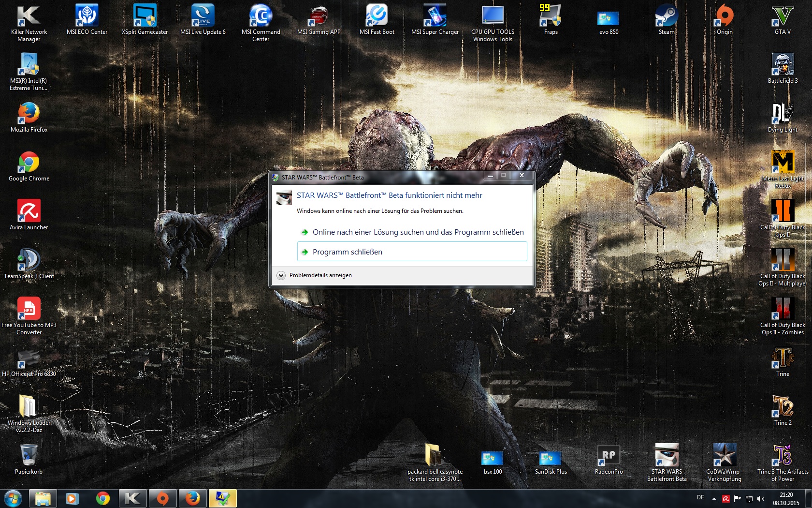The image size is (812, 508).
Task: Open MSI Fast Boot shortcut
Action: click(377, 19)
